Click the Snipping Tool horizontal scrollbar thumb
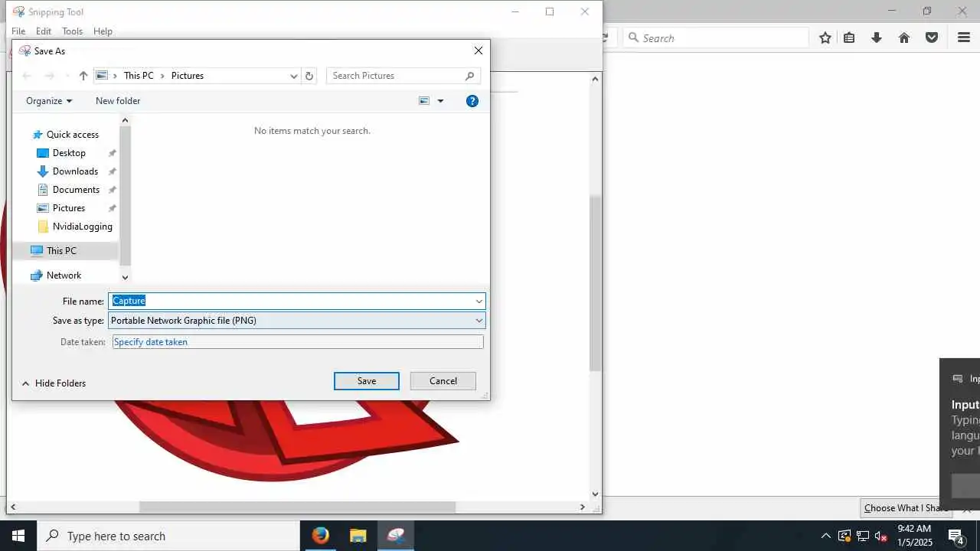The height and width of the screenshot is (551, 980). tap(297, 507)
